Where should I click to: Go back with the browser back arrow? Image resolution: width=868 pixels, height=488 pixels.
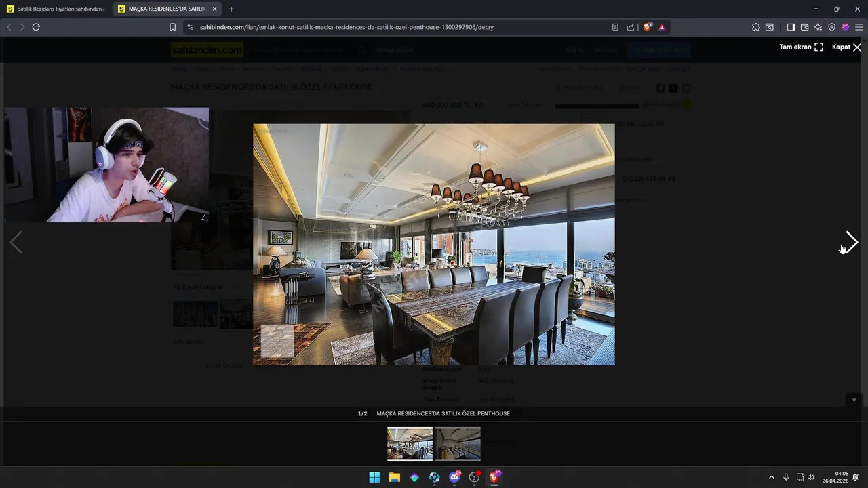pyautogui.click(x=9, y=27)
